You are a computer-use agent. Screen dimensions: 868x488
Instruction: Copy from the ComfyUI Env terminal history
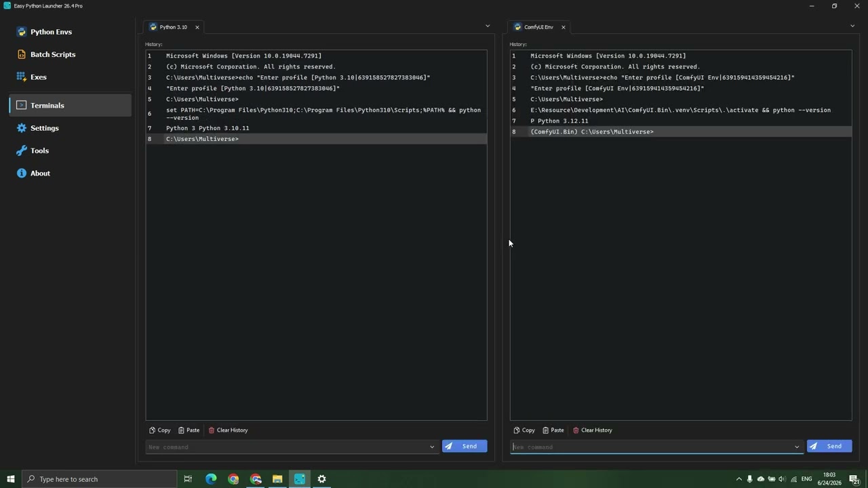point(524,430)
